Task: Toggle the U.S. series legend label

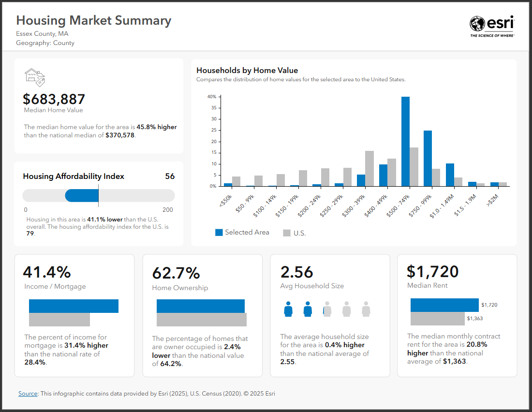Action: point(299,233)
